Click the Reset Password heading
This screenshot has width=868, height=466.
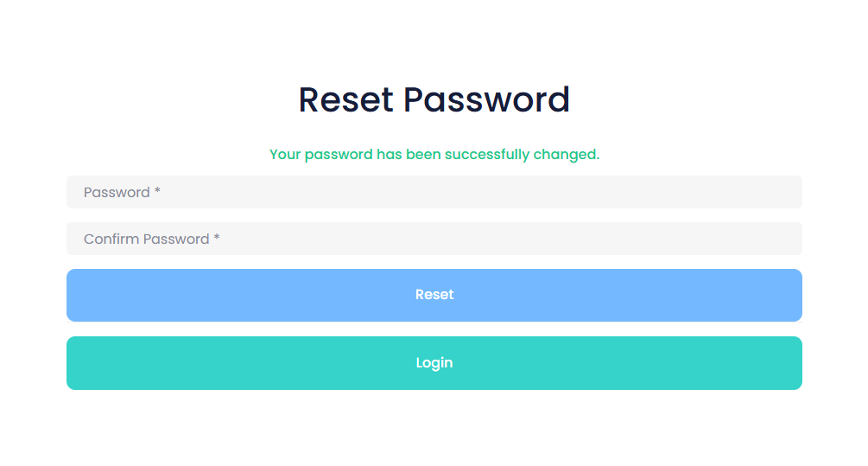[434, 100]
